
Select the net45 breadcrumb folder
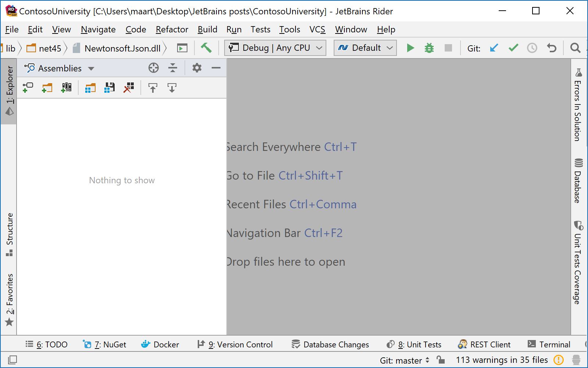pos(44,48)
